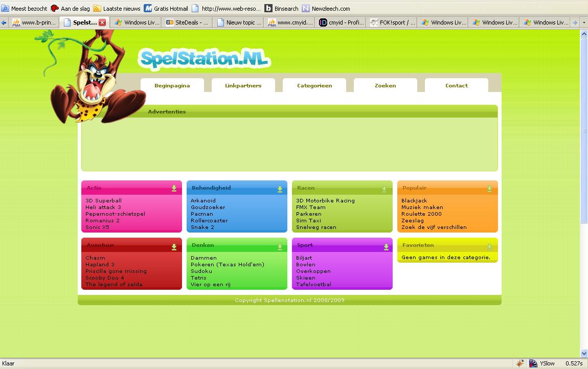The image size is (588, 369).
Task: Collapse the Behendigheid category arrow icon
Action: [x=280, y=190]
